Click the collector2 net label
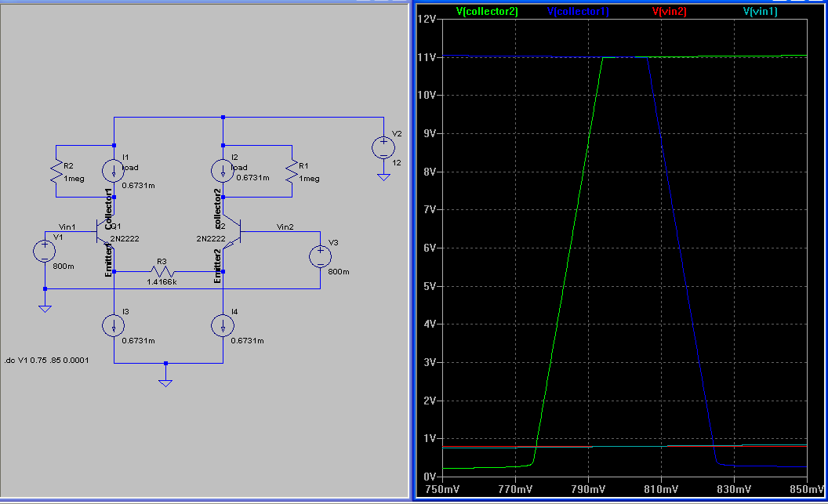 (217, 208)
